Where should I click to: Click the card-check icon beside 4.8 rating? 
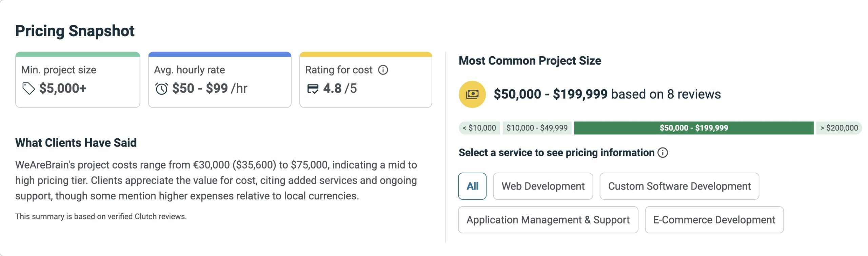tap(313, 89)
